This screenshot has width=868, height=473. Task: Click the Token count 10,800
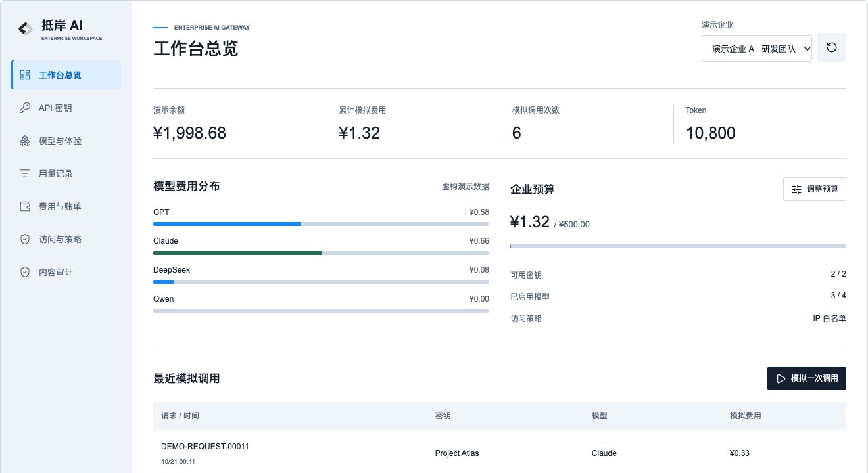coord(710,133)
